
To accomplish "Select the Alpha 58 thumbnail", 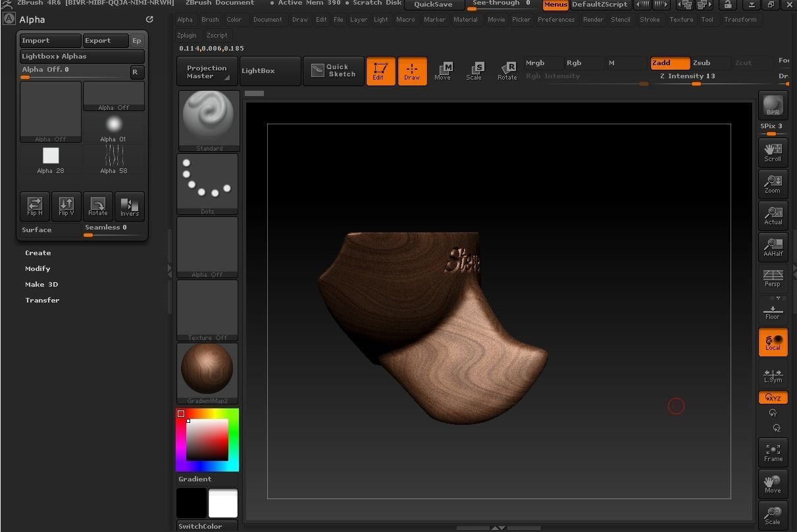I will click(114, 160).
